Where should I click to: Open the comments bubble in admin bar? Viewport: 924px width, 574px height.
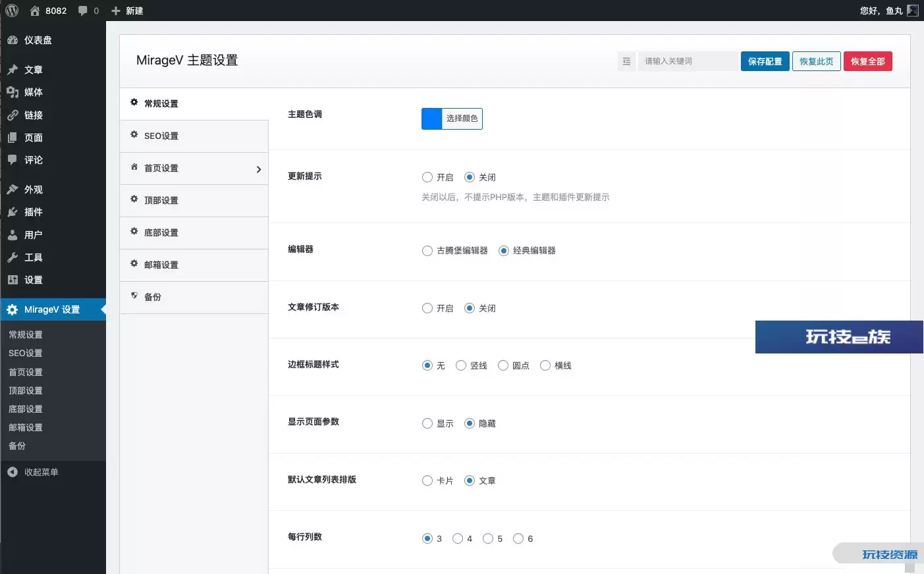(82, 11)
